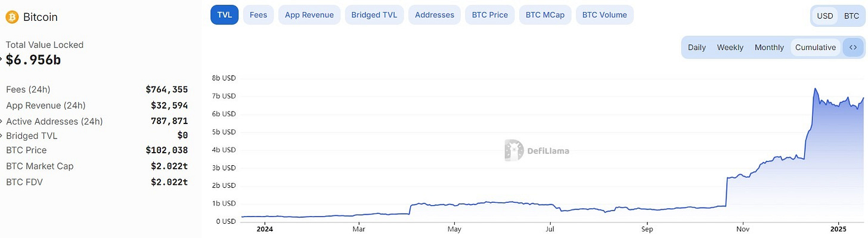Expand the Active Addresses row arrow
Image resolution: width=868 pixels, height=238 pixels.
(2, 122)
